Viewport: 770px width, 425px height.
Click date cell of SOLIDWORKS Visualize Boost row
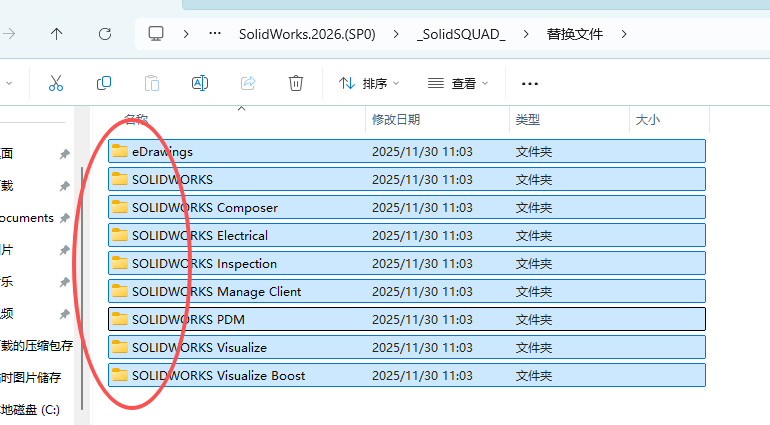point(422,375)
